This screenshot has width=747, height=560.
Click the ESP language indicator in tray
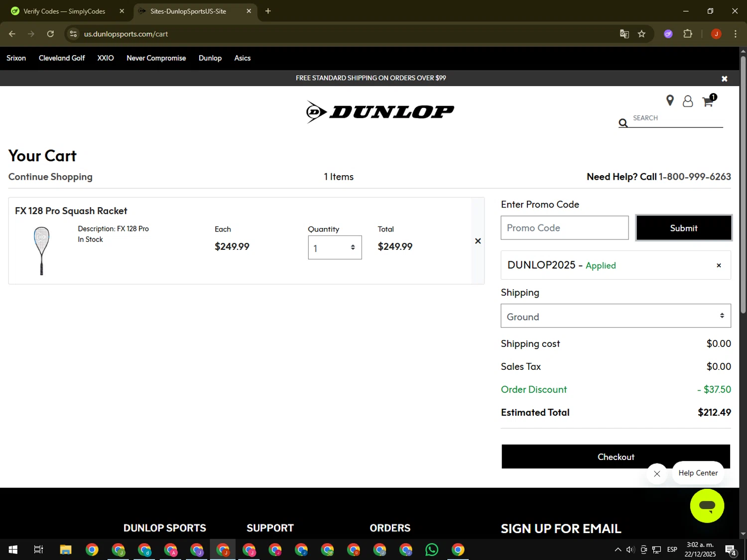[x=672, y=550]
